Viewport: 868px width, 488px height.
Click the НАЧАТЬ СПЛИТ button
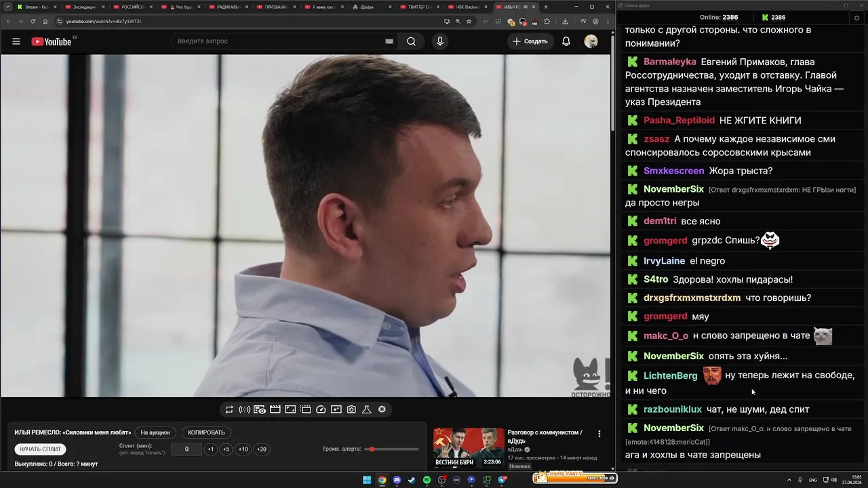41,449
